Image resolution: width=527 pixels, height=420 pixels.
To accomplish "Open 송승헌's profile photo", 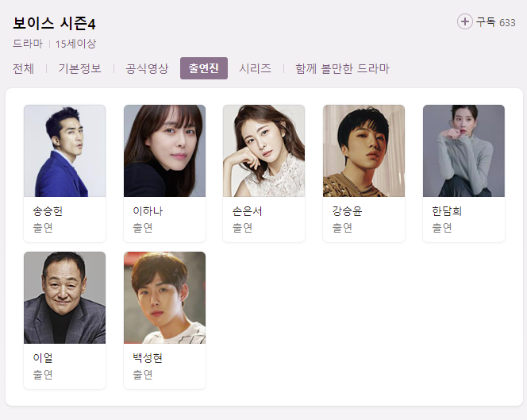I will tap(64, 151).
